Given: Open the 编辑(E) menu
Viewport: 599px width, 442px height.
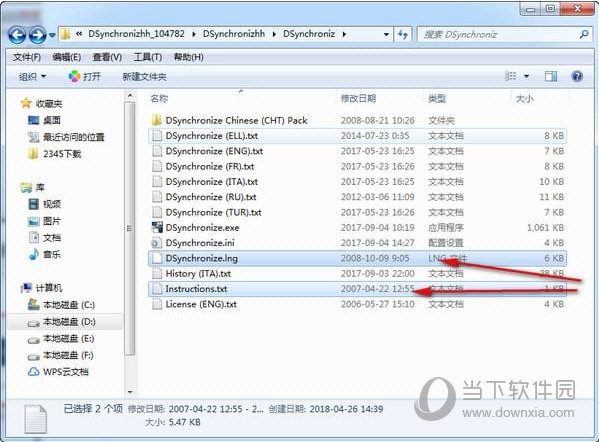Looking at the screenshot, I should click(x=66, y=57).
